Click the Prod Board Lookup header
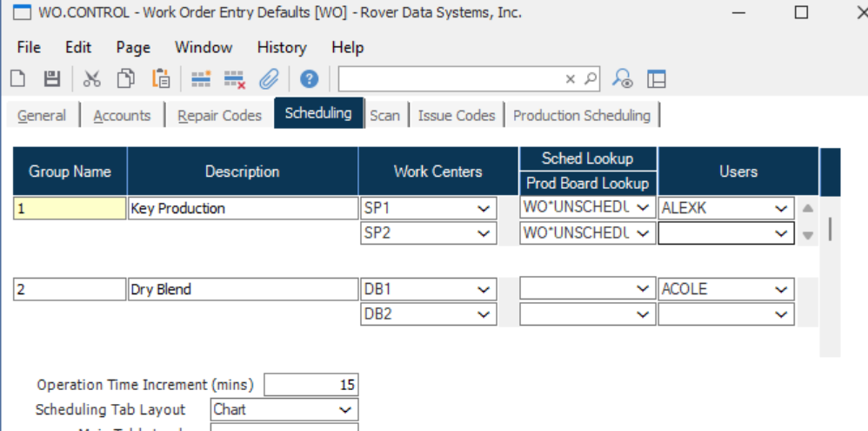 587,183
